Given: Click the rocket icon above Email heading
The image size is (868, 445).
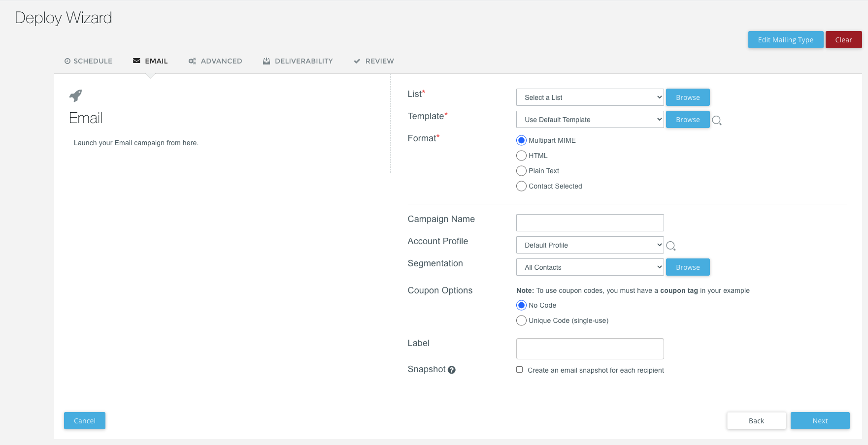Looking at the screenshot, I should [x=75, y=95].
